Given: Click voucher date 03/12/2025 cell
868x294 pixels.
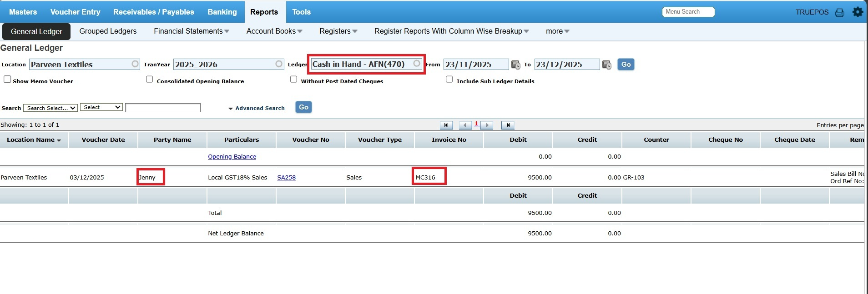Looking at the screenshot, I should pos(87,178).
